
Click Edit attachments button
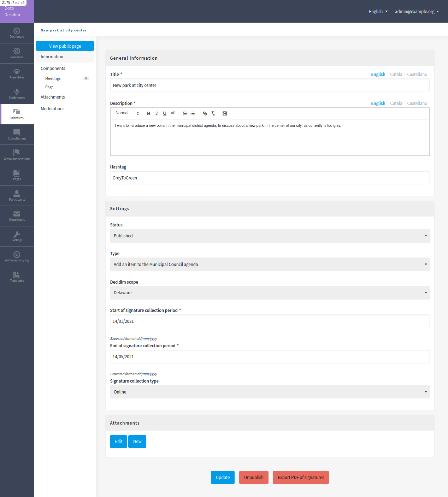[x=118, y=441]
